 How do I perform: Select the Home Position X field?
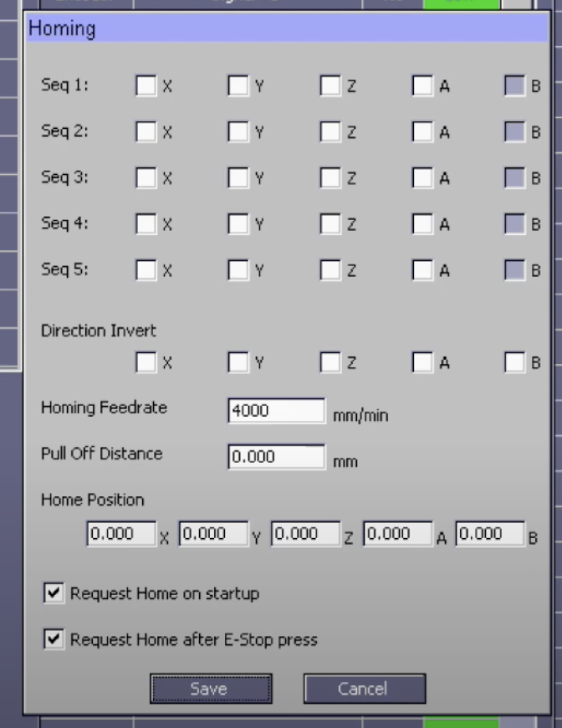(x=120, y=534)
